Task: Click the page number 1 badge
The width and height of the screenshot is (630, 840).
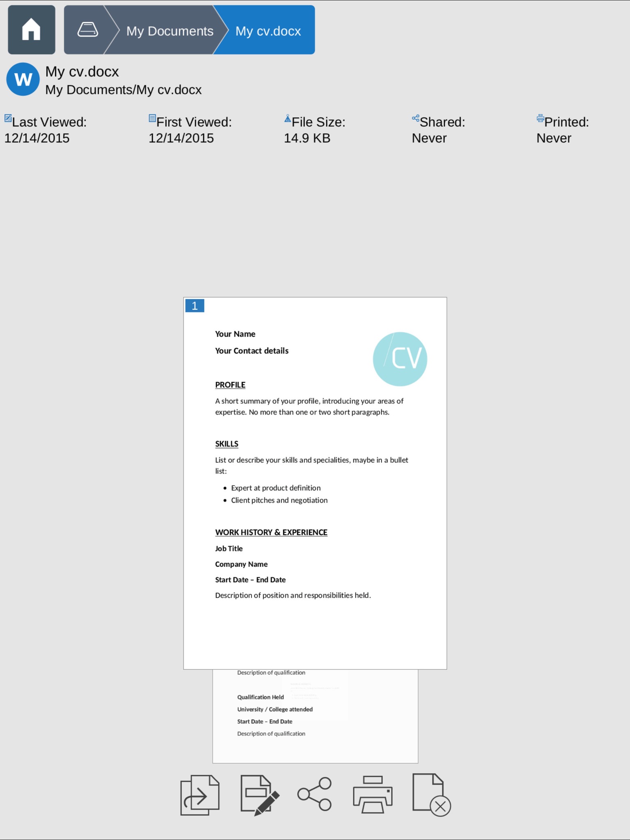Action: pos(195,306)
